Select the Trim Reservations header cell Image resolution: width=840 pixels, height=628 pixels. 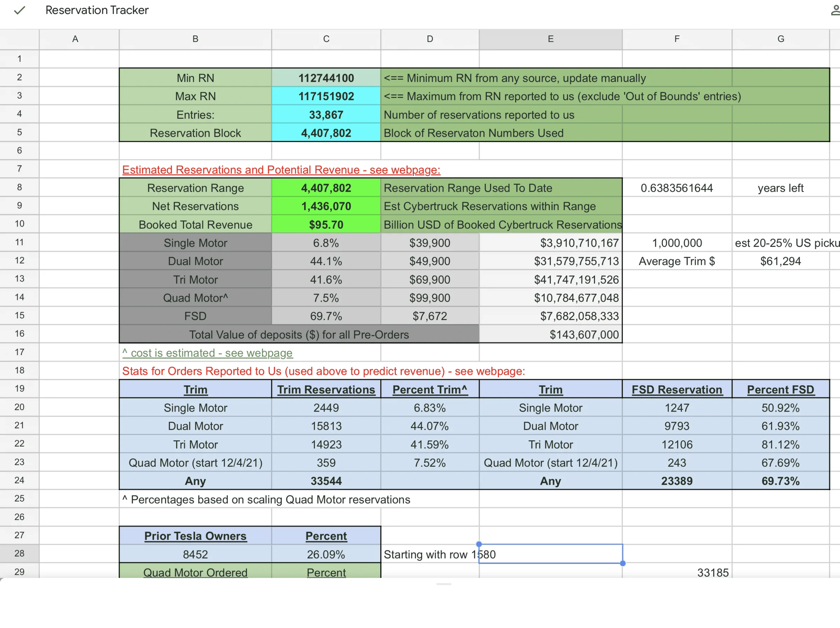coord(326,389)
